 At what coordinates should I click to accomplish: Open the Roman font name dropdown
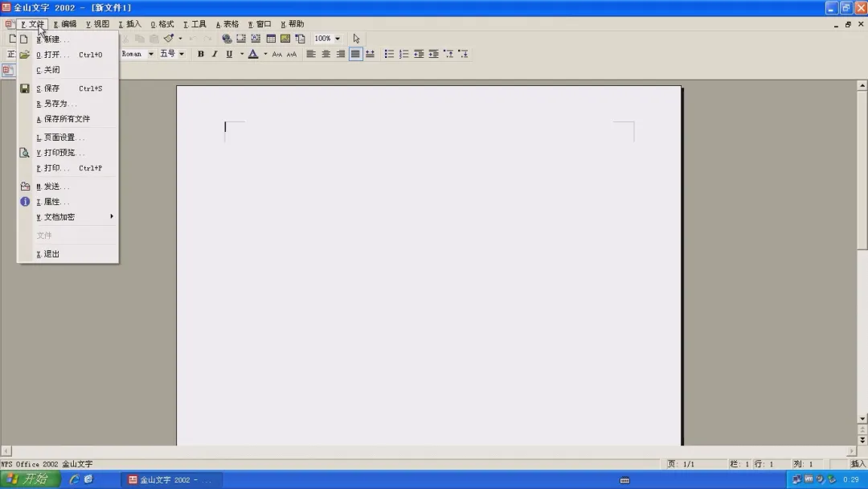150,54
